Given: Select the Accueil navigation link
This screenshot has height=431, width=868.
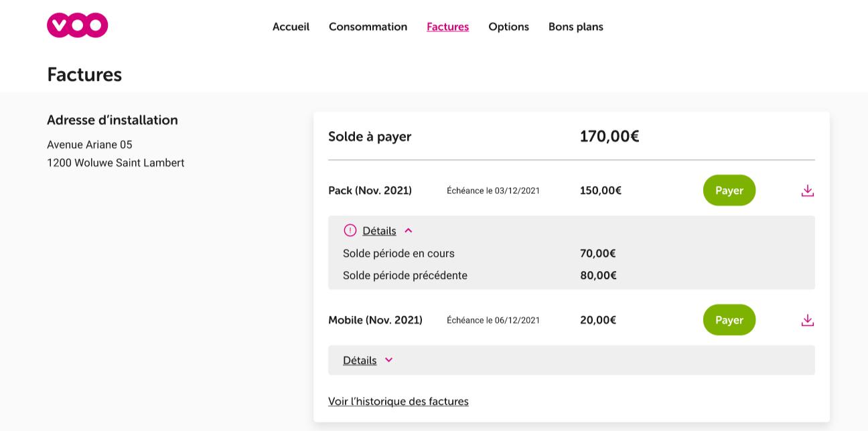Looking at the screenshot, I should [x=290, y=27].
